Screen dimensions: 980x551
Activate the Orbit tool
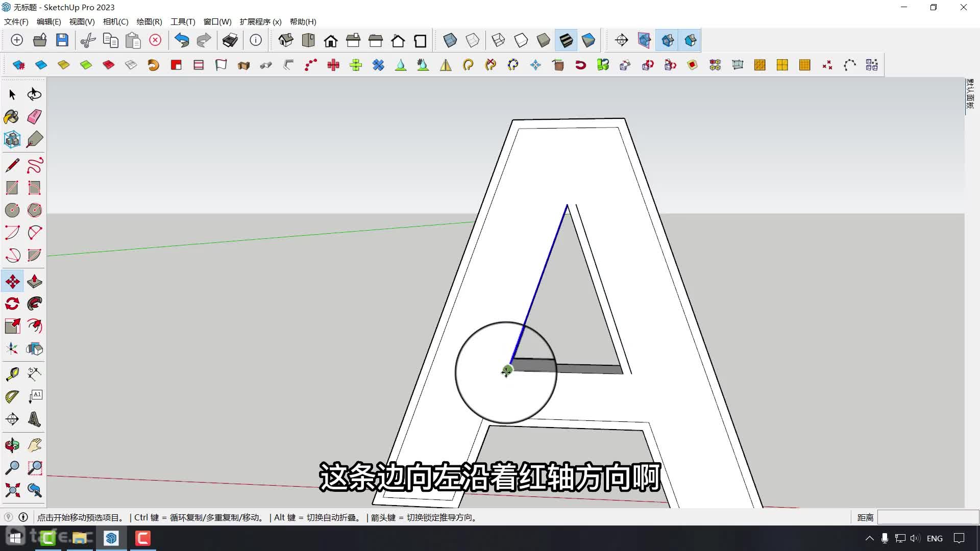12,445
